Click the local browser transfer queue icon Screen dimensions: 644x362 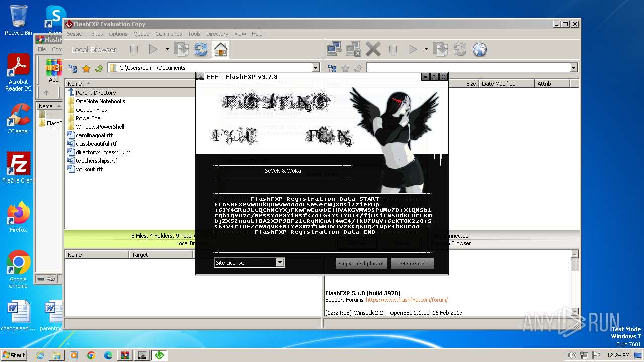[181, 49]
